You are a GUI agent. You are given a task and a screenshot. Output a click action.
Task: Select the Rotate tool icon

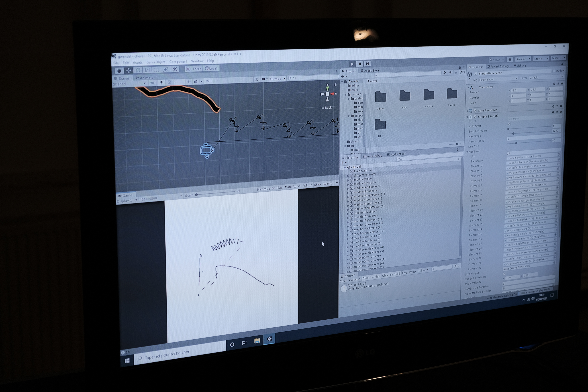[138, 70]
